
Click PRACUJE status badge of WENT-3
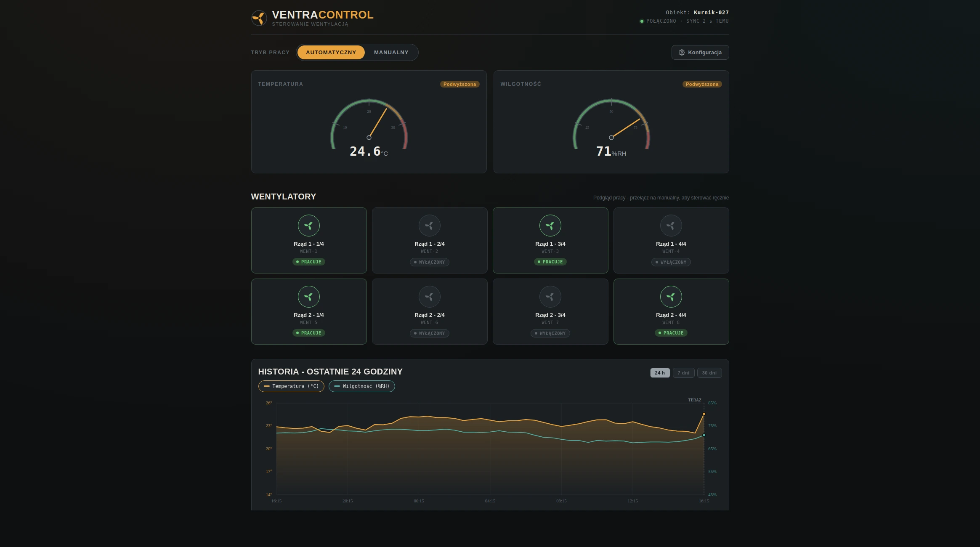point(550,262)
